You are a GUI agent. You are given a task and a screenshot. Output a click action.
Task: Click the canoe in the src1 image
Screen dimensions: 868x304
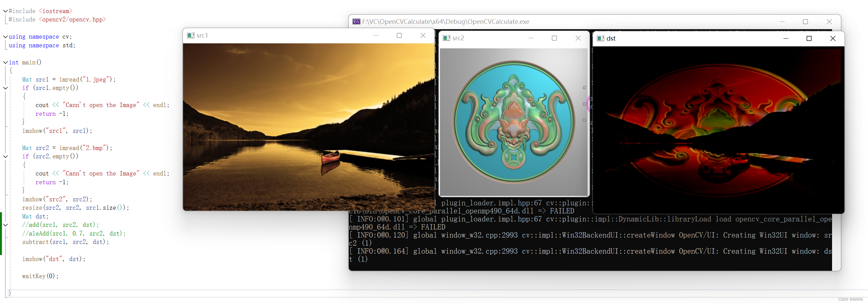pyautogui.click(x=331, y=157)
